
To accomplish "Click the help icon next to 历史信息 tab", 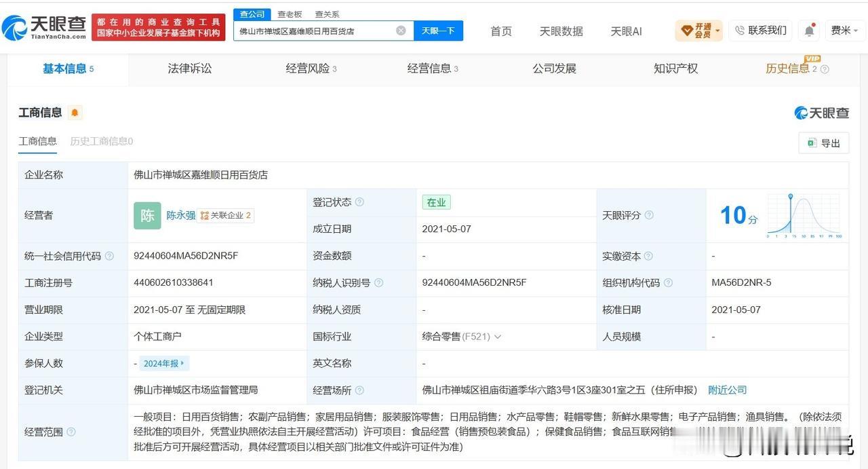I will click(x=825, y=69).
